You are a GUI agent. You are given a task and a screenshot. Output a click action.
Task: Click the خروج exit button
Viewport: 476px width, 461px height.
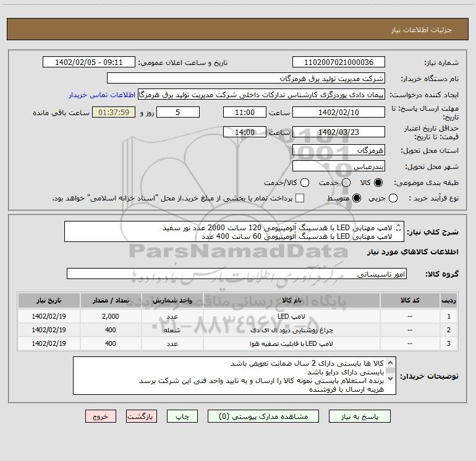(101, 416)
